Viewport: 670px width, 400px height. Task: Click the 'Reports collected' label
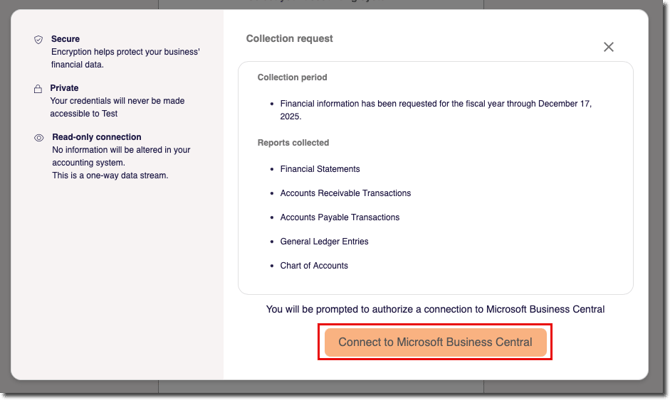click(x=293, y=143)
